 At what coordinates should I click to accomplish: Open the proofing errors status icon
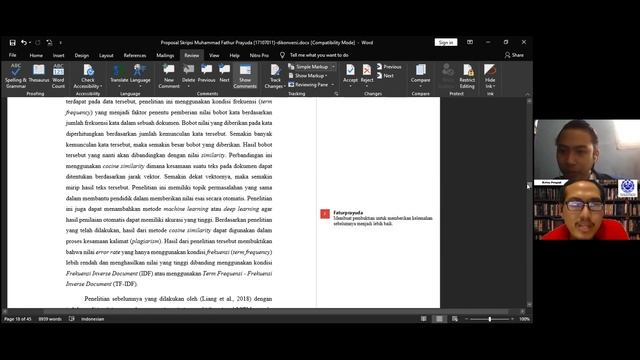point(71,319)
